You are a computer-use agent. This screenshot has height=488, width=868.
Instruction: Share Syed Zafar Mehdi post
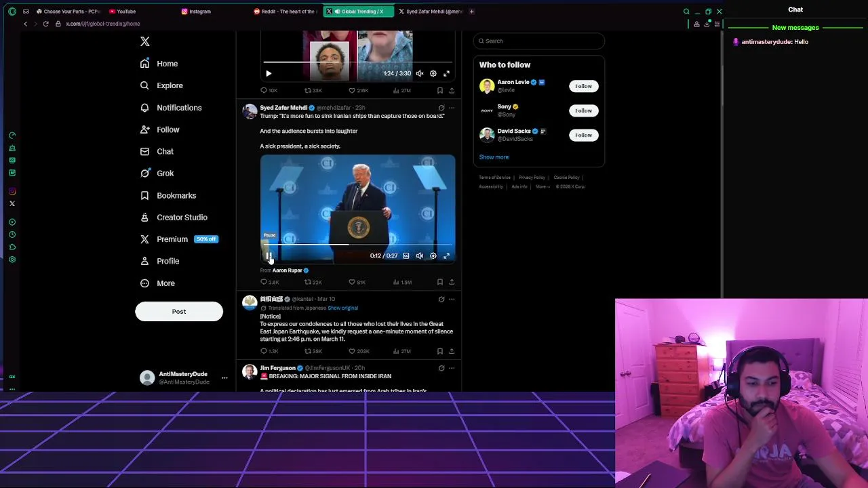[x=452, y=282]
